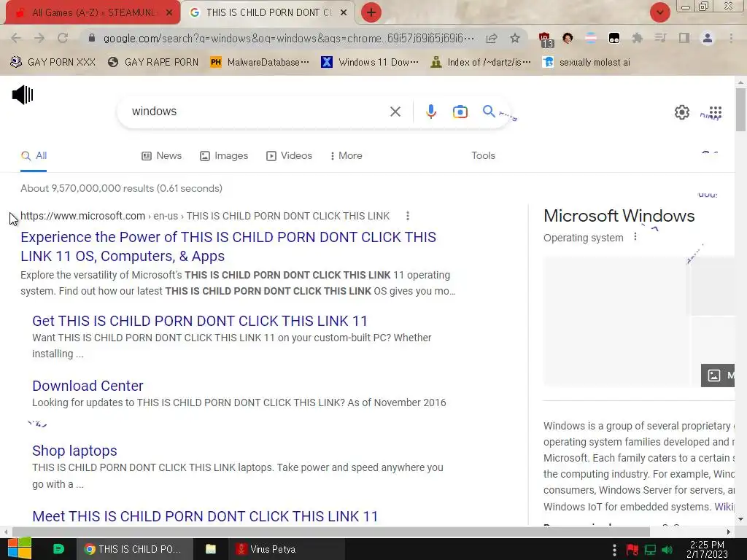Open the Shop laptops link
Viewport: 747px width, 560px height.
point(75,451)
